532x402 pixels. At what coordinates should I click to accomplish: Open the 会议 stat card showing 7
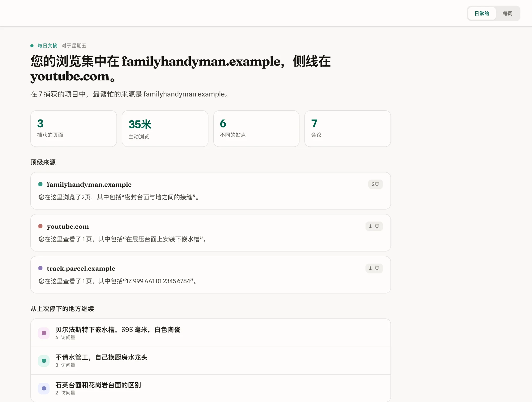pyautogui.click(x=348, y=129)
